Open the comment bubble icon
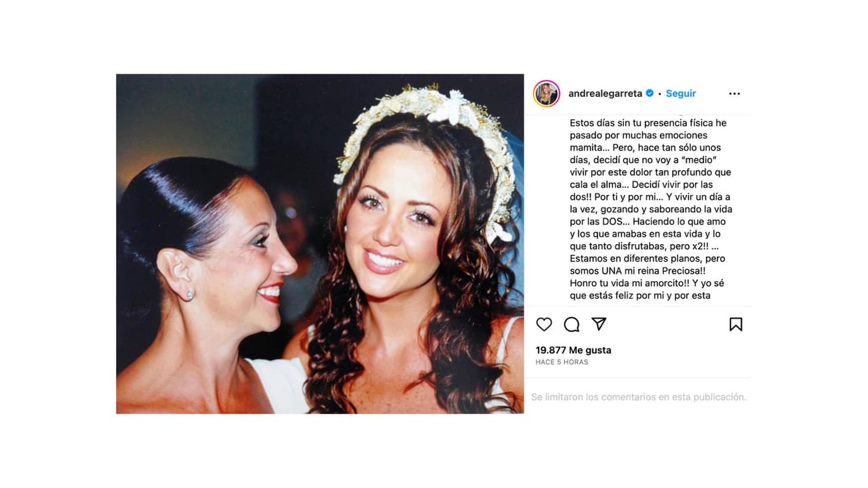 coord(572,325)
